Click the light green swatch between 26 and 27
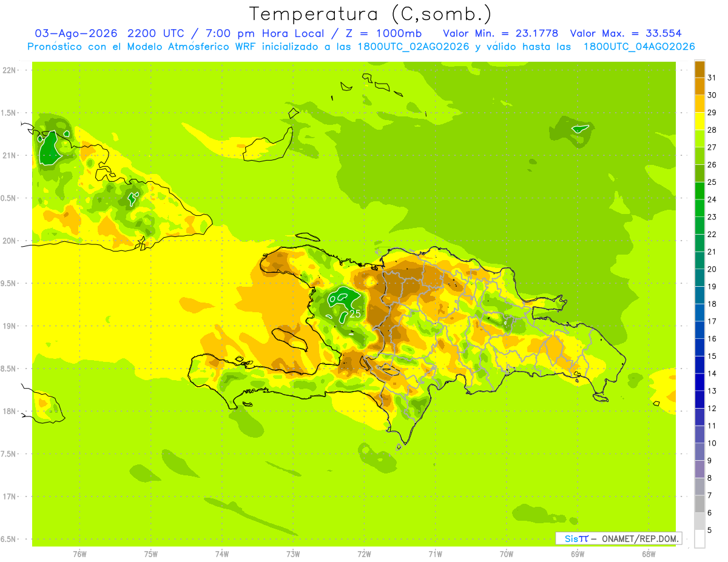The height and width of the screenshot is (562, 728). [699, 156]
